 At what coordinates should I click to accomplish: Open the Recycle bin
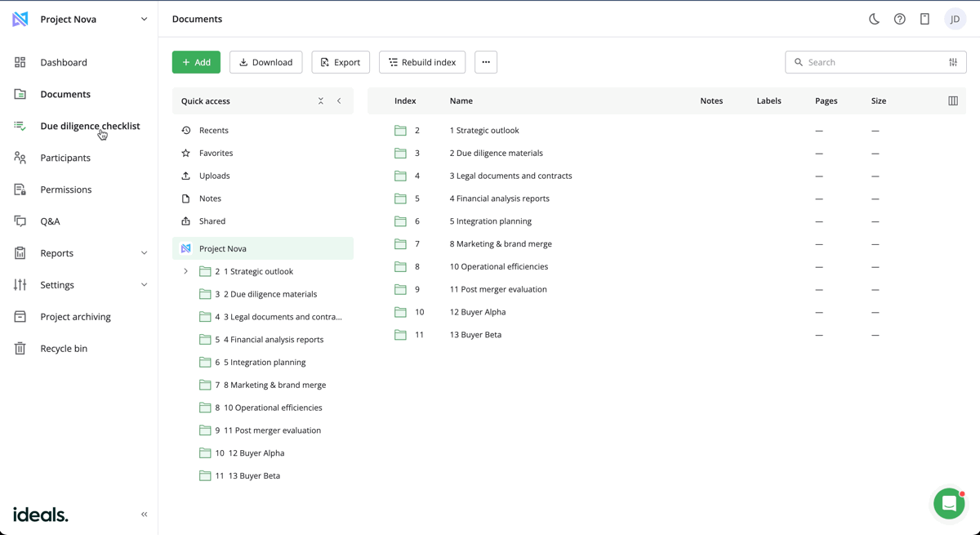(x=64, y=349)
